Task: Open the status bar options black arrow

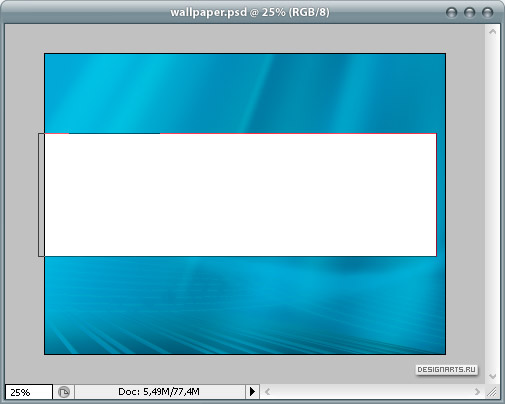Action: (x=252, y=391)
